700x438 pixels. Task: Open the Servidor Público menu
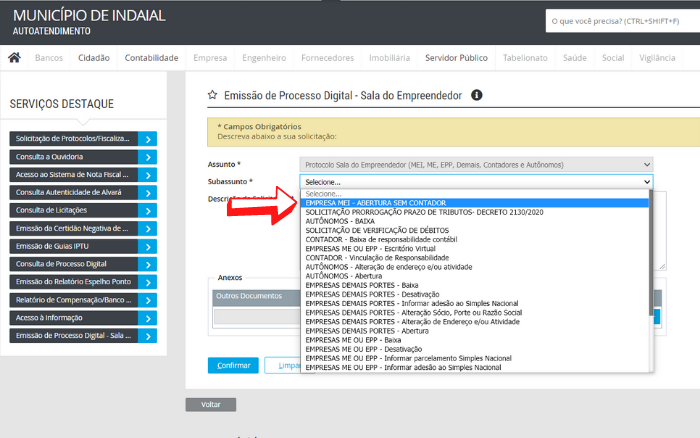[x=456, y=58]
